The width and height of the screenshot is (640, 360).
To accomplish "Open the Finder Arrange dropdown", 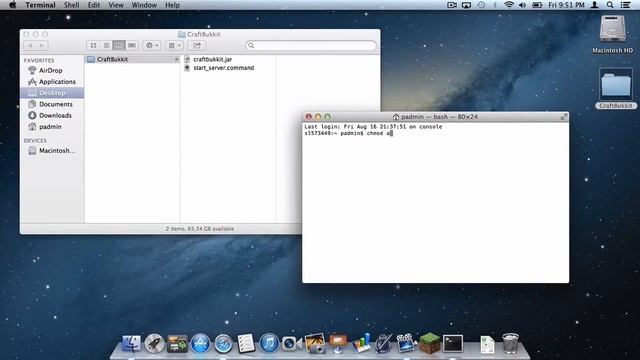I will tap(175, 45).
